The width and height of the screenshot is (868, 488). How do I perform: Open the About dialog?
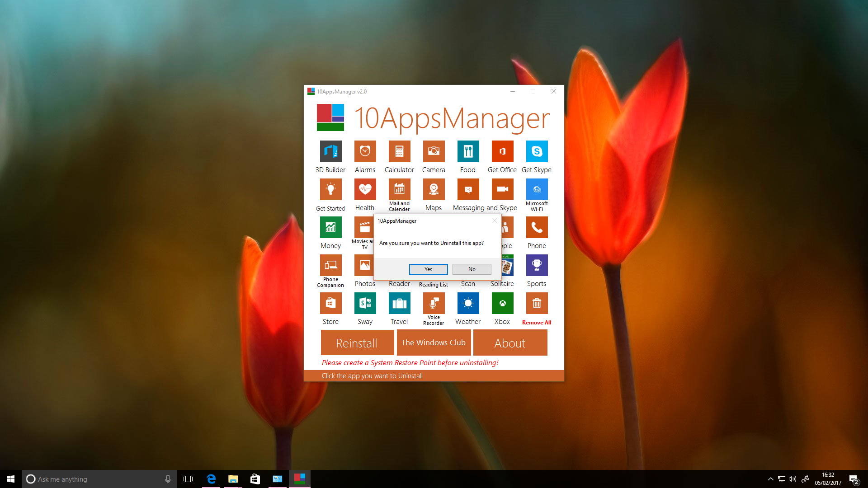(x=509, y=343)
